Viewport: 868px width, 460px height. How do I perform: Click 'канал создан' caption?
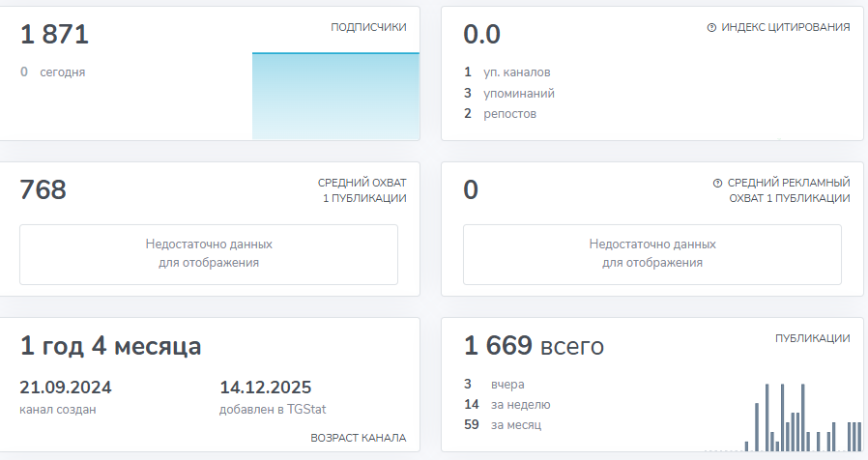click(x=58, y=410)
